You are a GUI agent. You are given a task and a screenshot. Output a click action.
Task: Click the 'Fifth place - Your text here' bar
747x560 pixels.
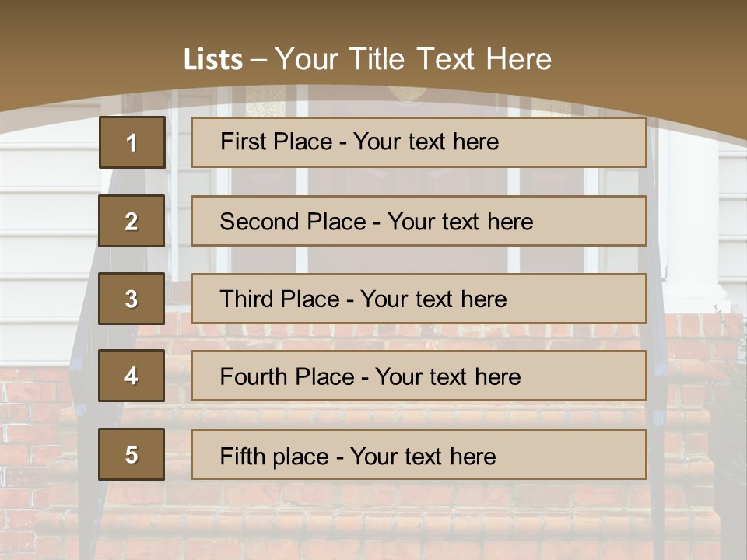click(x=419, y=454)
